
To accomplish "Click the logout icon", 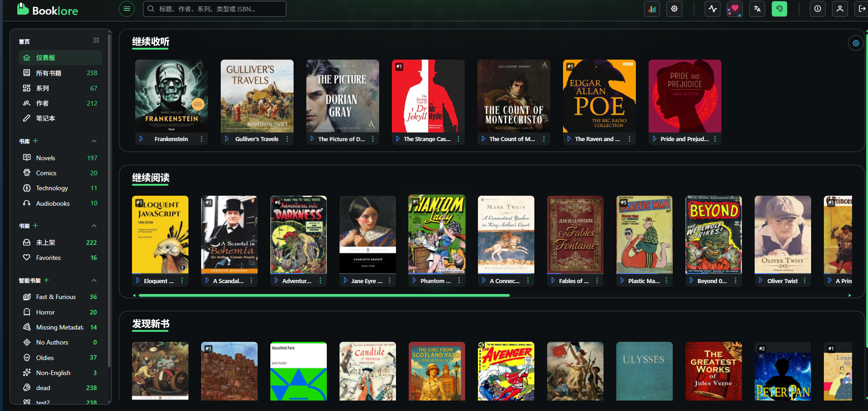I will 862,9.
